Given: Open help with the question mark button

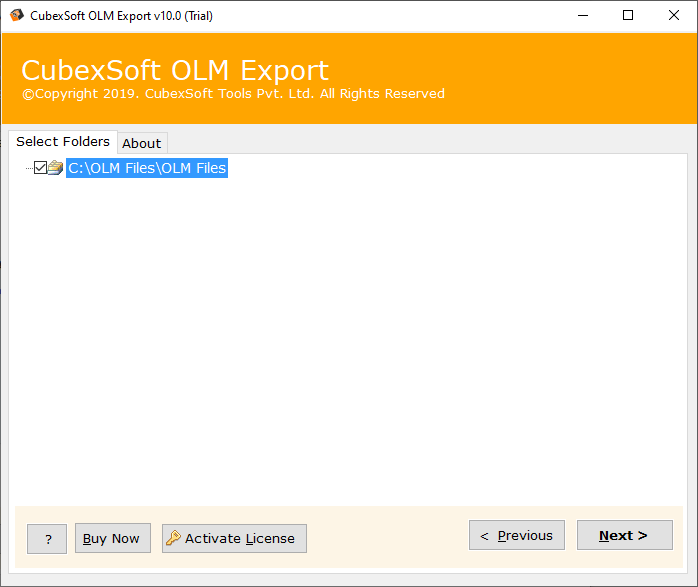Looking at the screenshot, I should point(47,538).
